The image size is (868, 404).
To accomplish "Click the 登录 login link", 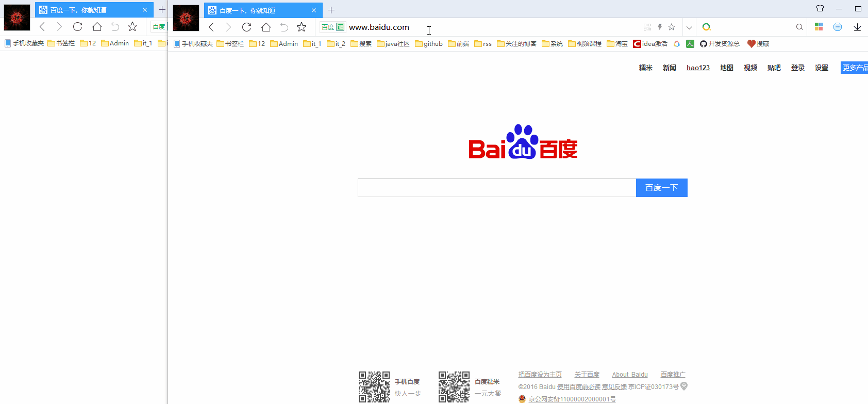I will tap(798, 68).
